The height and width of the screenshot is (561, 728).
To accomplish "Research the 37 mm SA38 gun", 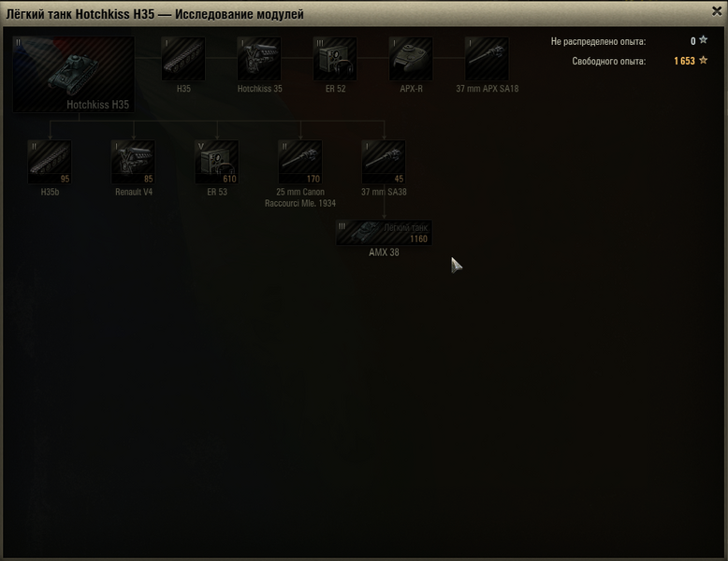I will tap(384, 162).
